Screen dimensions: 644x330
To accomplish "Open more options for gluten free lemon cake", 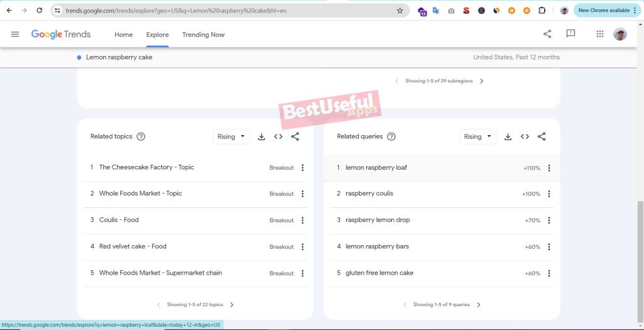I will point(549,273).
